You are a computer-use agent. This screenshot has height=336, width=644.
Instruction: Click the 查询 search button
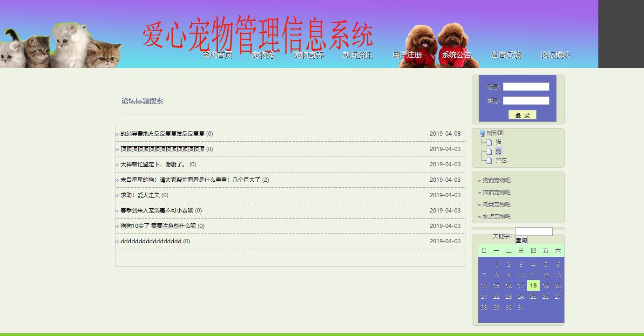521,240
